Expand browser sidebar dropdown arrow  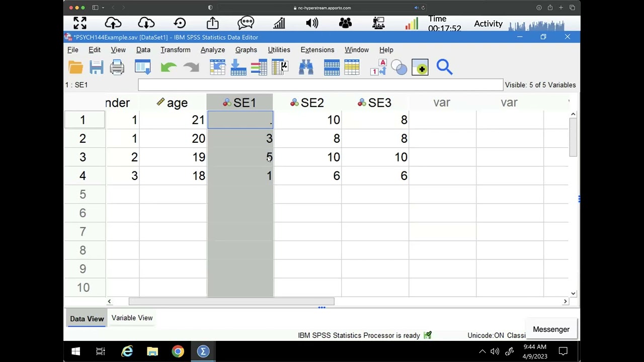tap(103, 8)
